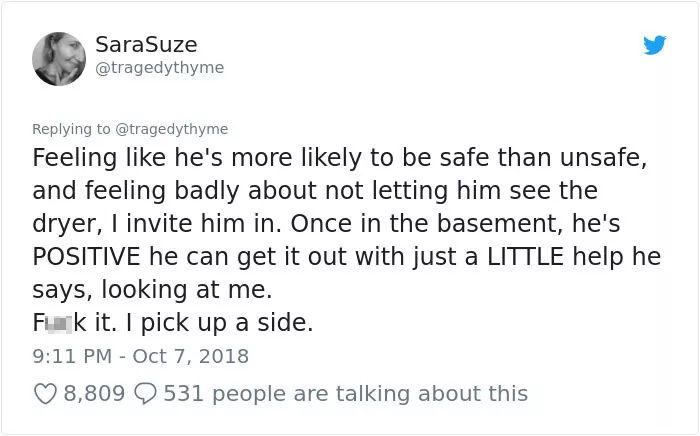
Task: Click the "Replying to" label text
Action: click(x=71, y=129)
